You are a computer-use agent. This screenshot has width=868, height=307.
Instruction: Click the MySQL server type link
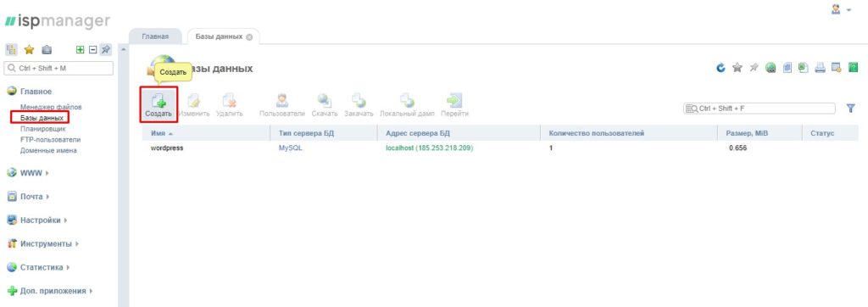tap(291, 148)
